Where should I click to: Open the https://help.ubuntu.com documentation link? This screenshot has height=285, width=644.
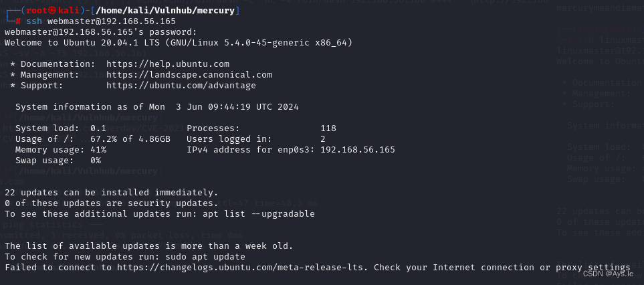[x=168, y=64]
